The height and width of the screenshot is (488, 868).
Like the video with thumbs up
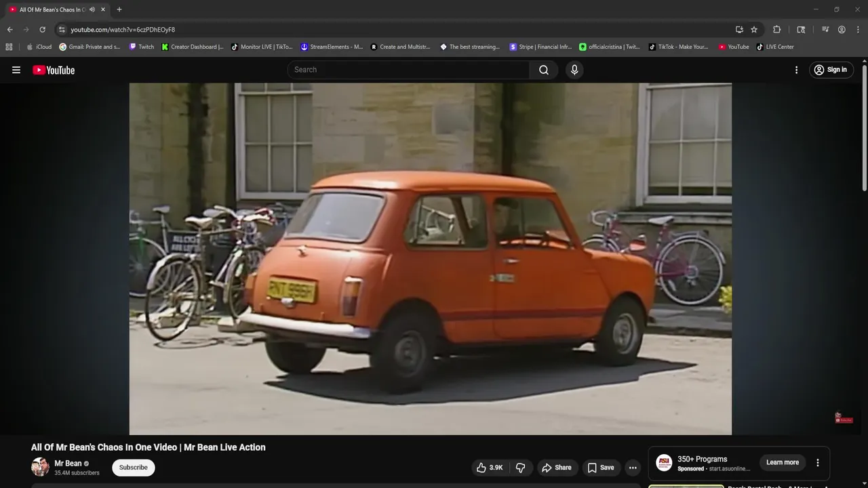click(x=489, y=468)
